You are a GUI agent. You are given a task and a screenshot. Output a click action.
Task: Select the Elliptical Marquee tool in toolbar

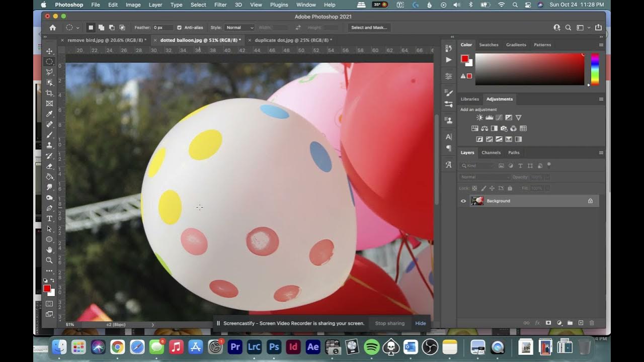tap(49, 62)
